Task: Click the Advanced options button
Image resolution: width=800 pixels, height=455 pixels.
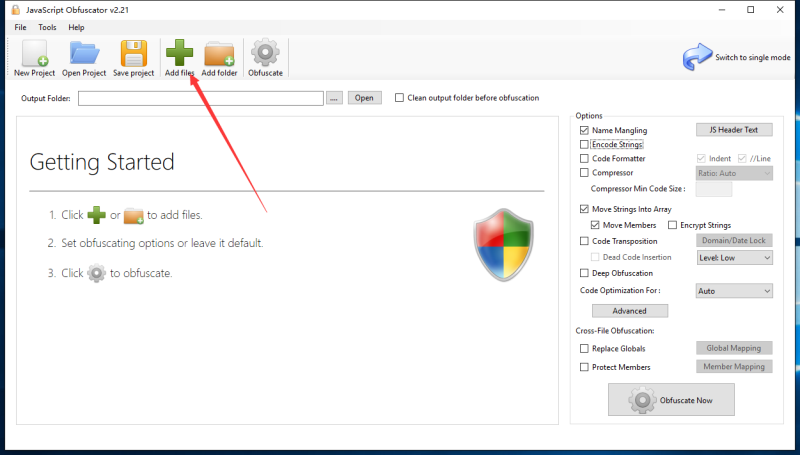Action: point(629,311)
